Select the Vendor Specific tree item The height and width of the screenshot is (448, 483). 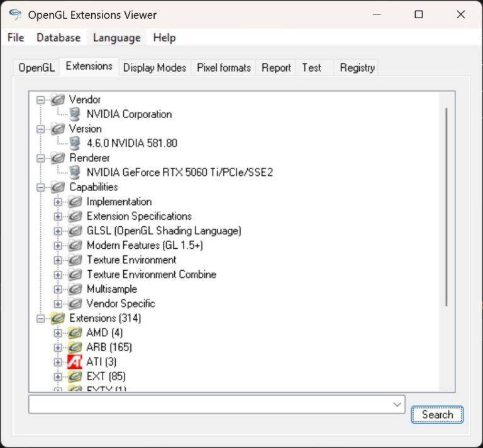[121, 303]
